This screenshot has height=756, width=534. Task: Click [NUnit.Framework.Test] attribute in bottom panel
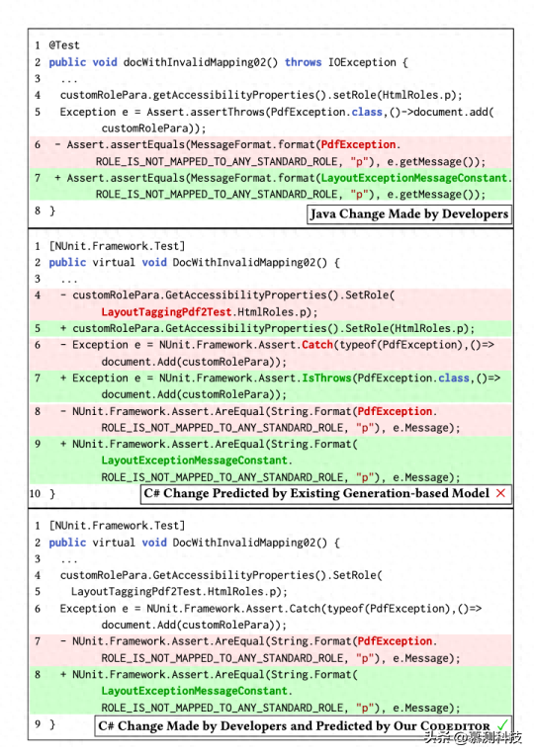(117, 526)
